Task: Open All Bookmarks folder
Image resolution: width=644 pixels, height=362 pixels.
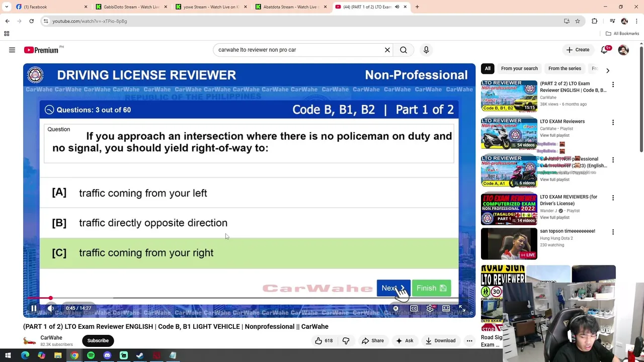Action: (x=622, y=34)
